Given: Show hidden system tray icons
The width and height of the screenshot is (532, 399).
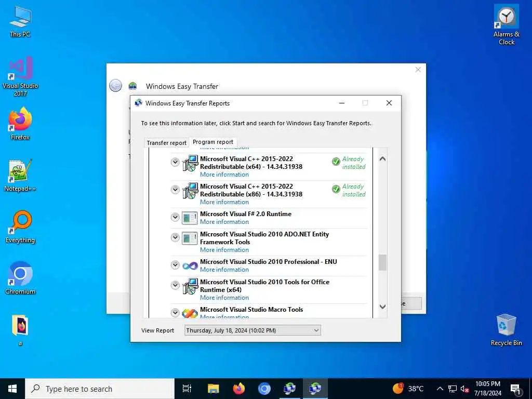Looking at the screenshot, I should 440,389.
